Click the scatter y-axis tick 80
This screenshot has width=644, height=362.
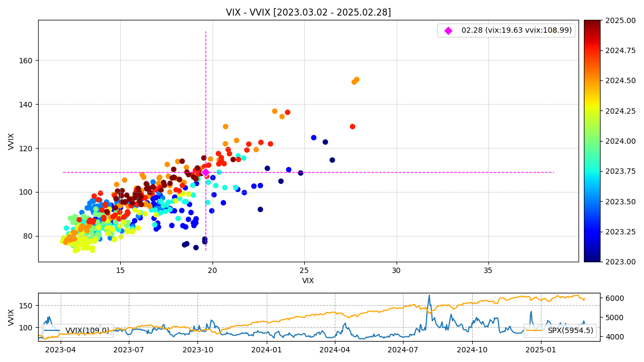click(x=29, y=236)
